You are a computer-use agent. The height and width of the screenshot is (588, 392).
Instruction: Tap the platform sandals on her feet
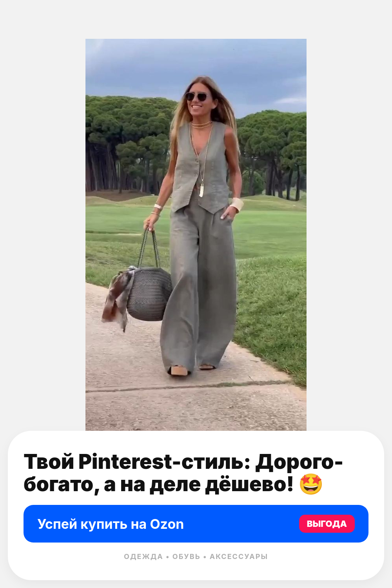click(x=191, y=370)
